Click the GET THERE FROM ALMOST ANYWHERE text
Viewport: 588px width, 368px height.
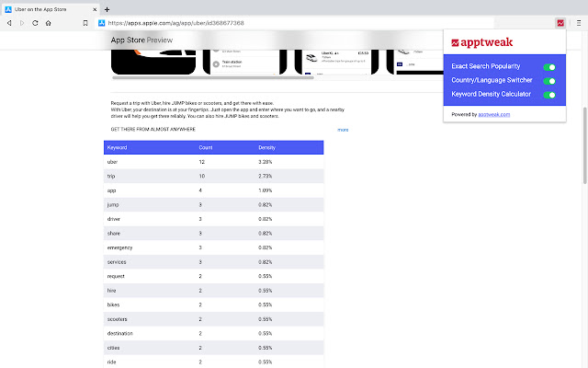point(153,129)
